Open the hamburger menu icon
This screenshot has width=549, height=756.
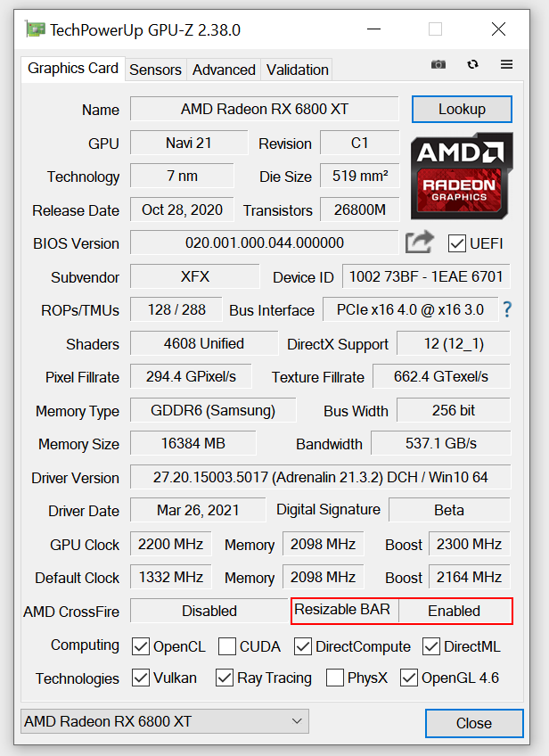pos(506,64)
